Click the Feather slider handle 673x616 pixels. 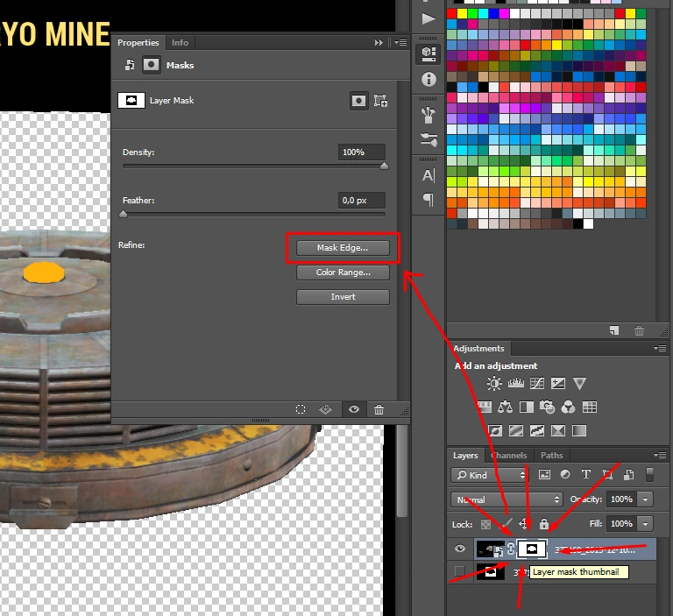124,214
